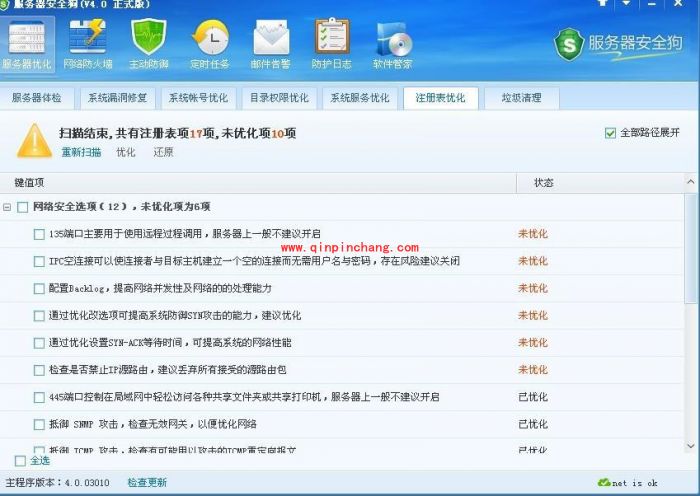Click the 重新扫描 rescan link
The image size is (700, 496).
(81, 152)
